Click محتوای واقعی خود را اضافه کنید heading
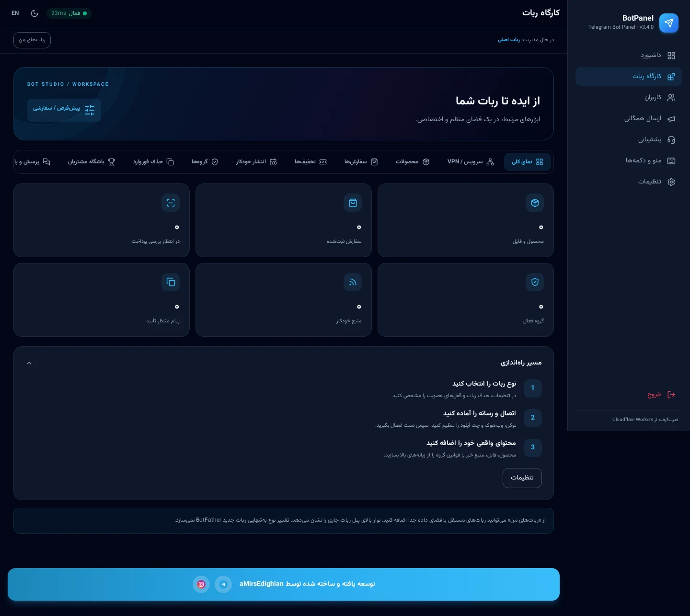 coord(471,443)
